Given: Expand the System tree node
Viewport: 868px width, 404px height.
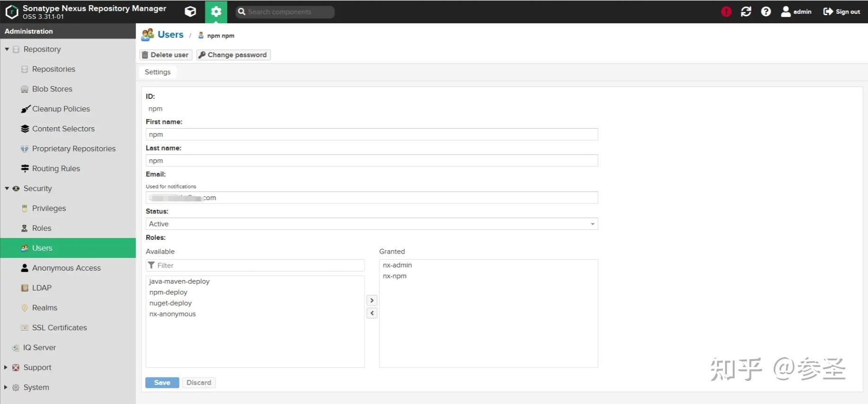Looking at the screenshot, I should (6, 387).
